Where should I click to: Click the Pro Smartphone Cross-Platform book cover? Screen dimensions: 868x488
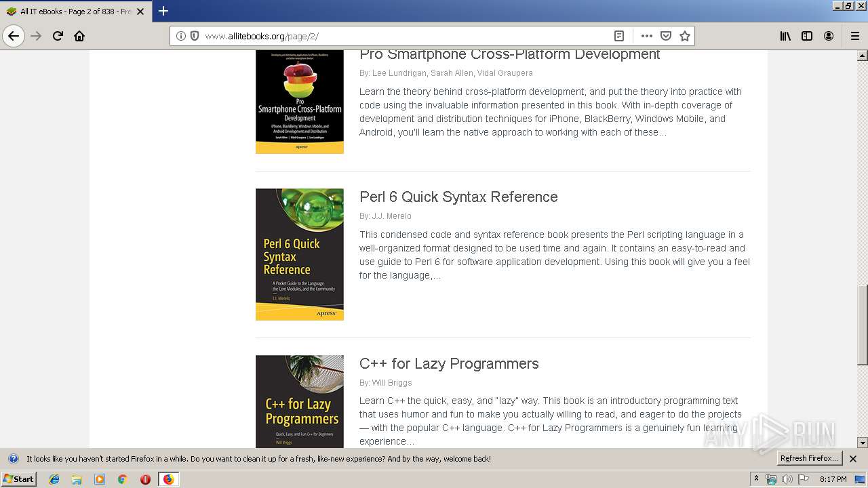point(300,102)
